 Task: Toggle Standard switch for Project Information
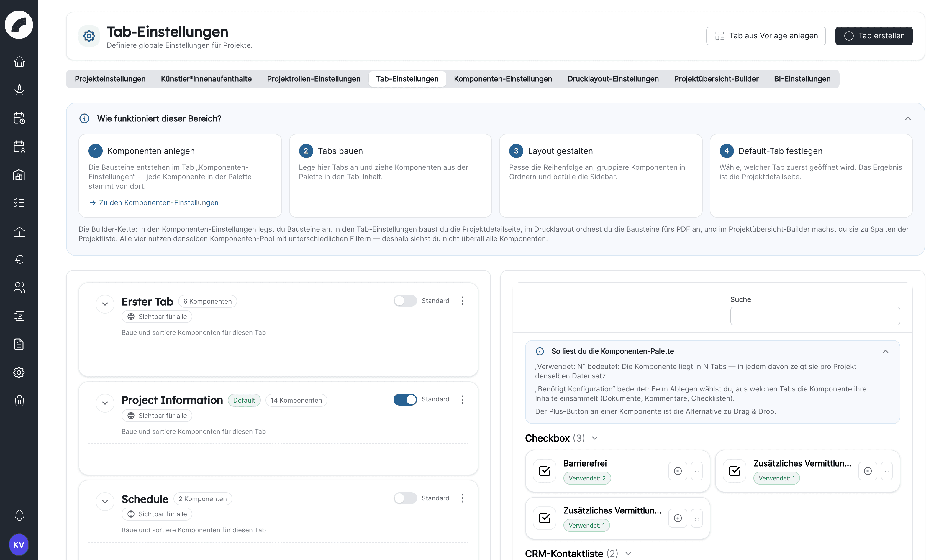pyautogui.click(x=405, y=400)
